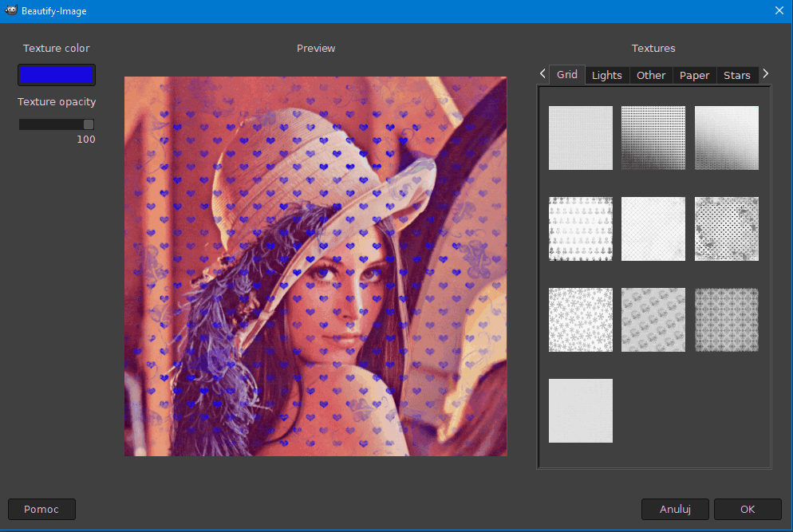793x532 pixels.
Task: Select the plain light grid texture thumbnail
Action: tap(581, 138)
